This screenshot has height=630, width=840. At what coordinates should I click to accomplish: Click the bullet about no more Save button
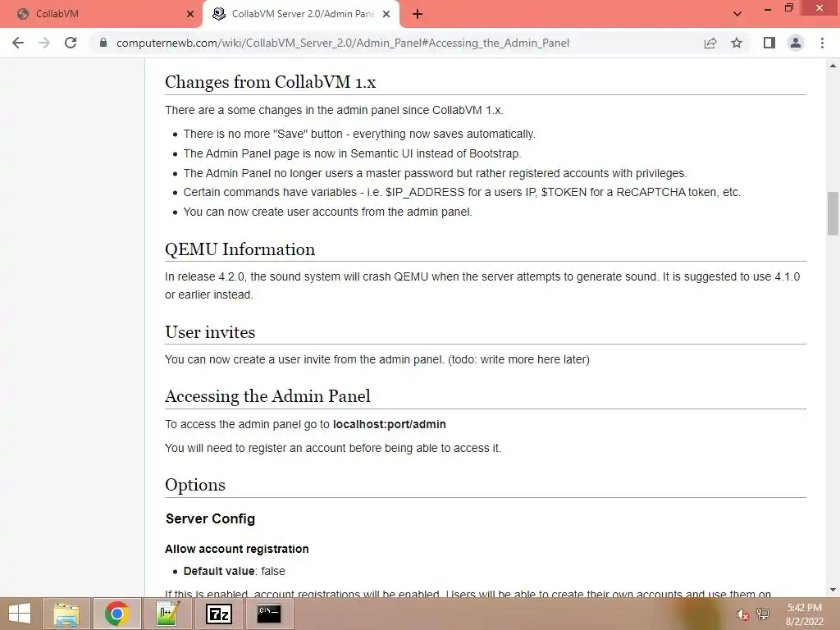359,134
